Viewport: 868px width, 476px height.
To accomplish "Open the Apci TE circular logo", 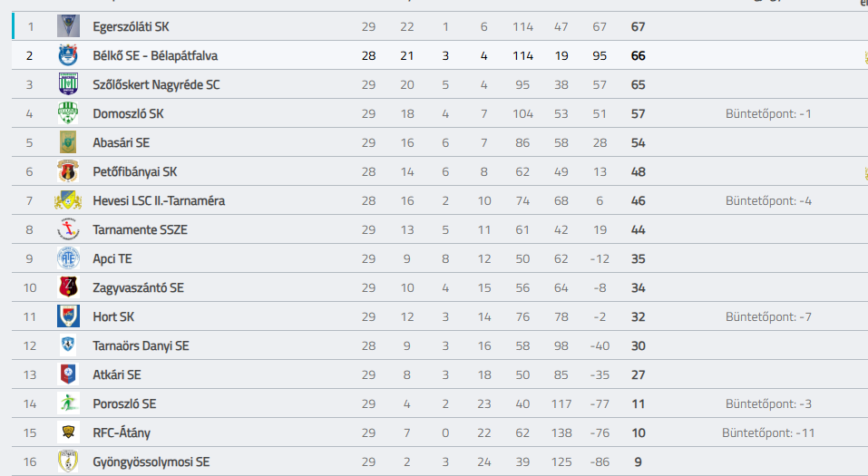I will (x=68, y=258).
